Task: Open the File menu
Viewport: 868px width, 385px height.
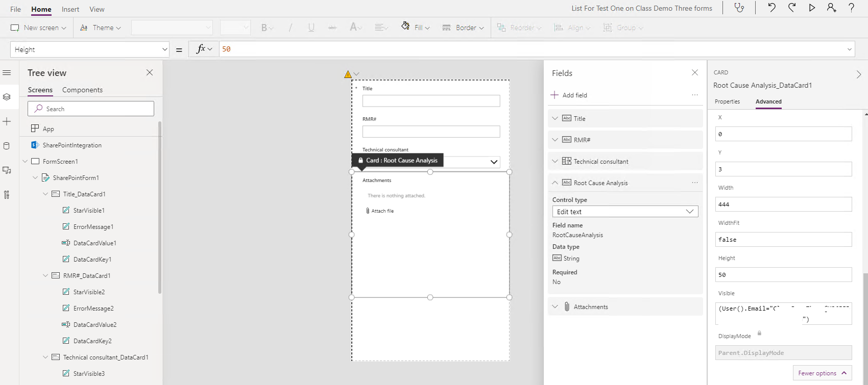Action: 16,9
